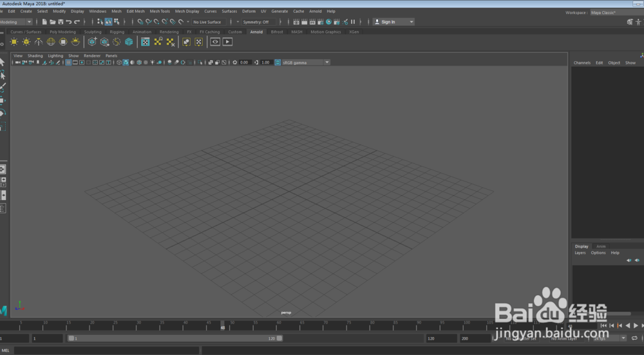The image size is (644, 355).
Task: Create an Arnold Area Light from the shelf
Action: pyautogui.click(x=14, y=42)
